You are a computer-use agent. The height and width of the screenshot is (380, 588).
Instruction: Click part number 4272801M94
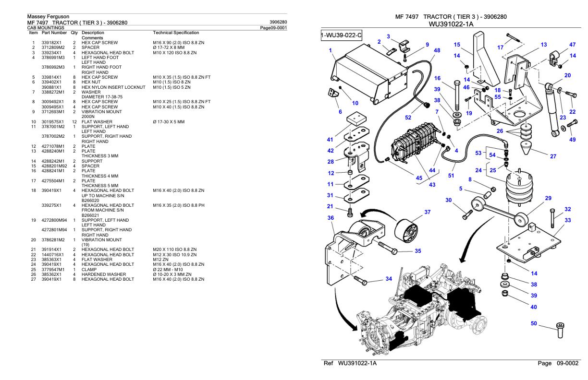click(x=55, y=231)
